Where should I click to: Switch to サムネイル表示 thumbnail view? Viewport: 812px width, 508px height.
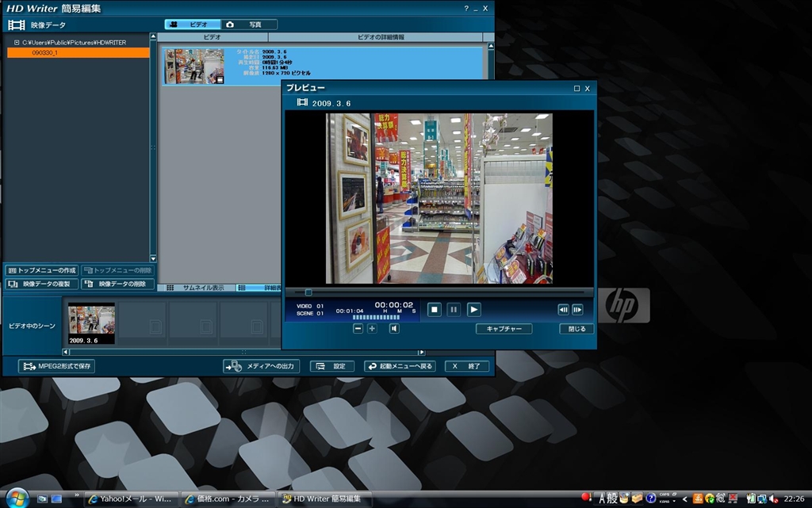(197, 288)
